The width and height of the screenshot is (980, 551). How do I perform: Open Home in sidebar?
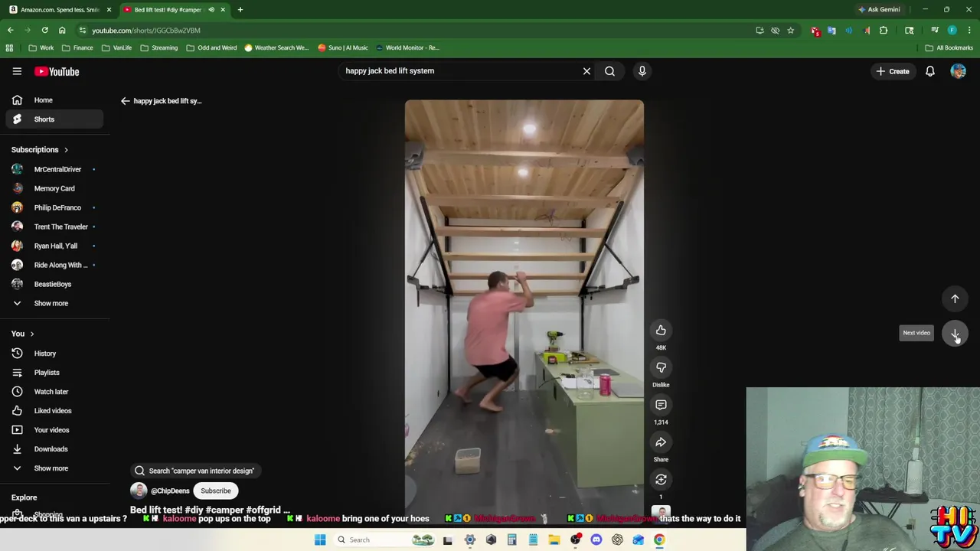tap(54, 100)
